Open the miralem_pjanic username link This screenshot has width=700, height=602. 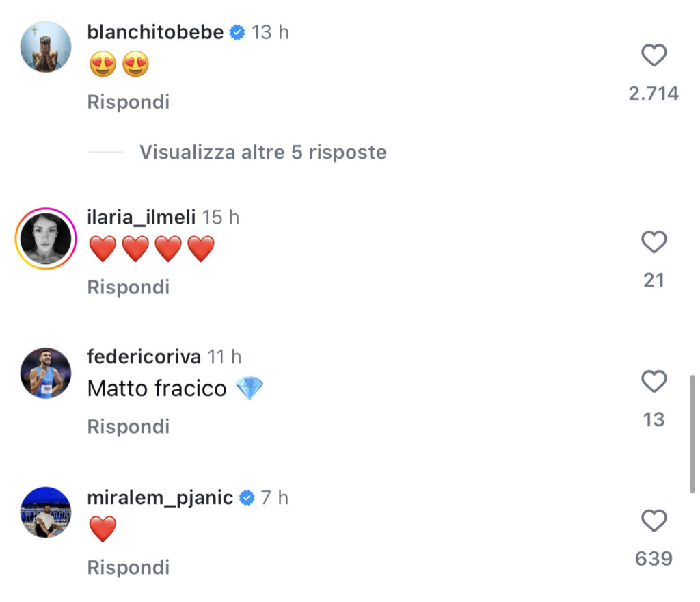tap(160, 498)
